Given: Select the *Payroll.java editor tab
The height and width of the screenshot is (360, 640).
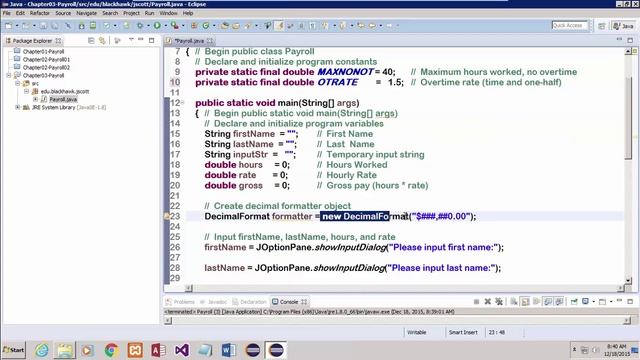Looking at the screenshot, I should point(189,41).
